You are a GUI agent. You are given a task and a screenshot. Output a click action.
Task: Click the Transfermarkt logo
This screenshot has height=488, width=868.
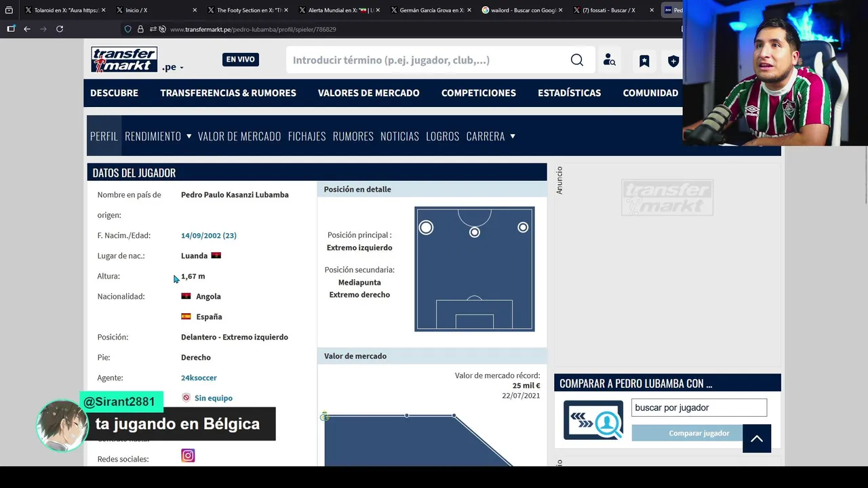point(124,60)
